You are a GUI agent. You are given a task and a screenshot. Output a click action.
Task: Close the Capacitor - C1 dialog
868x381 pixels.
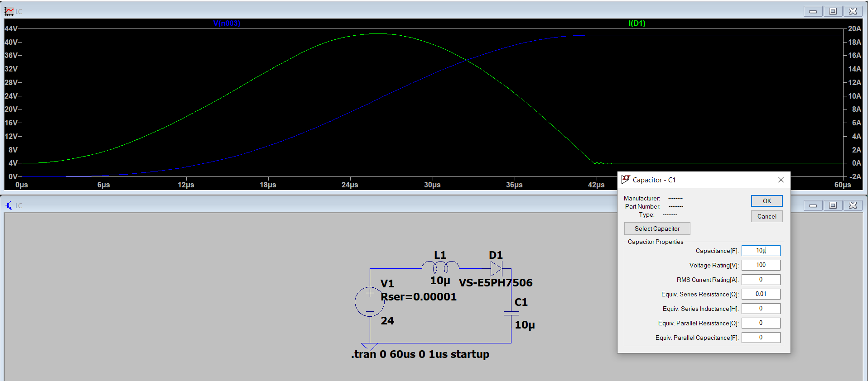tap(781, 180)
